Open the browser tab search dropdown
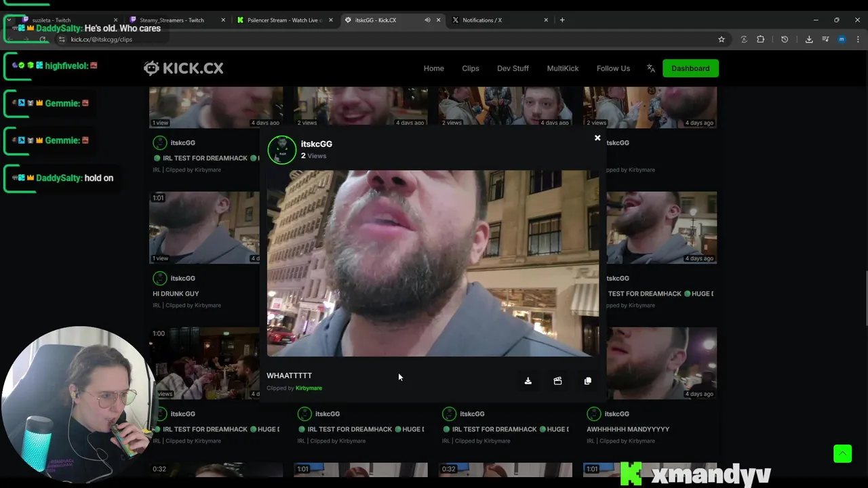The image size is (868, 488). click(x=9, y=20)
